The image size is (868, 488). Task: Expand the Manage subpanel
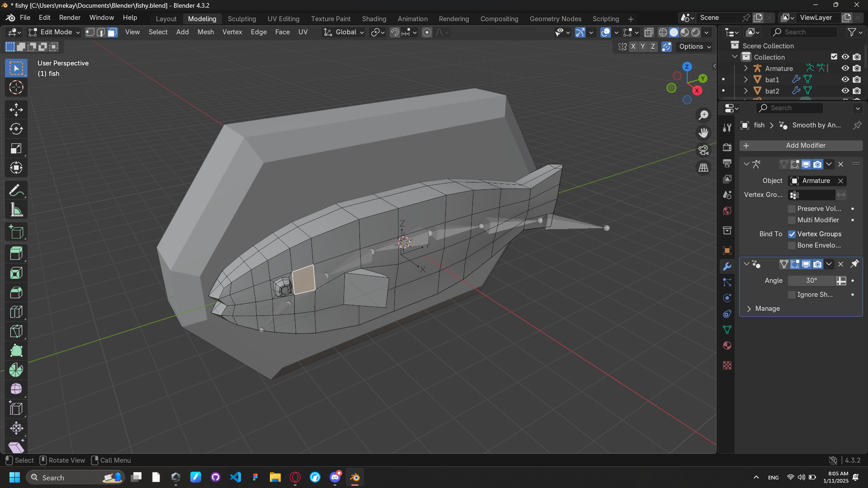tap(767, 309)
